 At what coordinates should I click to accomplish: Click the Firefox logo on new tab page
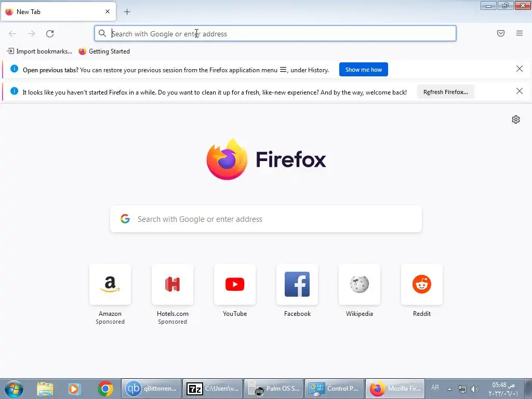(x=266, y=159)
